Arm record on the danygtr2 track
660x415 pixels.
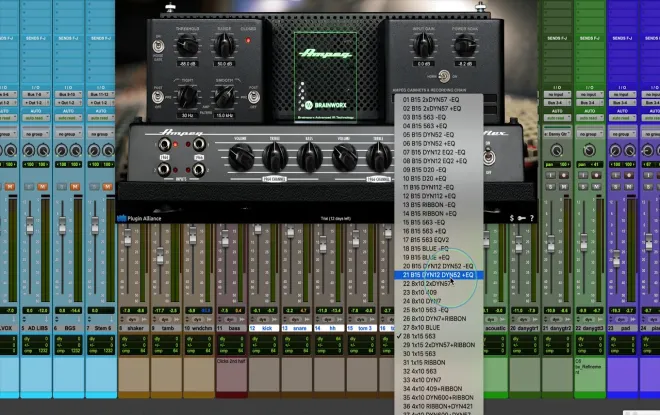click(563, 175)
